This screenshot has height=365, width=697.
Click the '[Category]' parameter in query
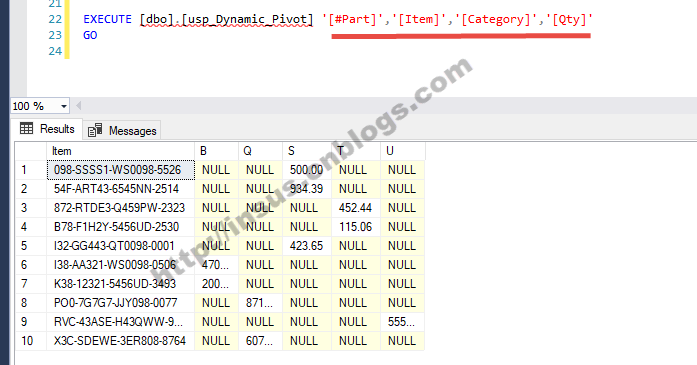(497, 20)
